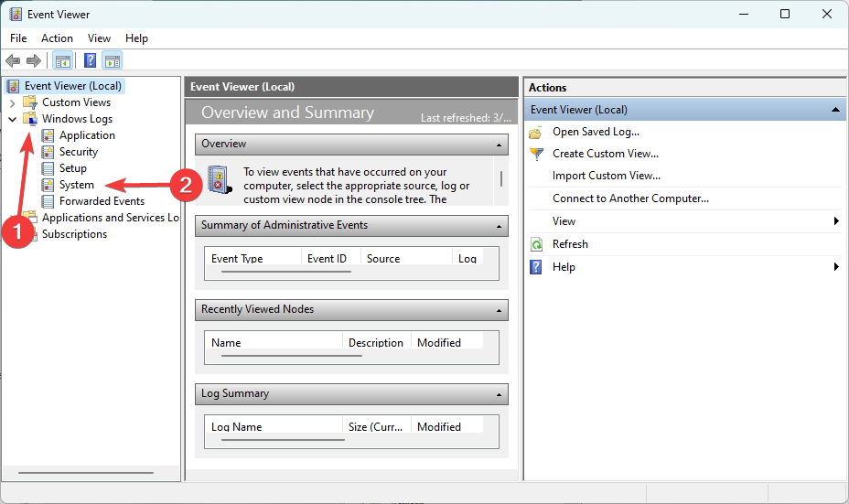Select the Security log in tree
Image resolution: width=849 pixels, height=504 pixels.
coord(78,152)
